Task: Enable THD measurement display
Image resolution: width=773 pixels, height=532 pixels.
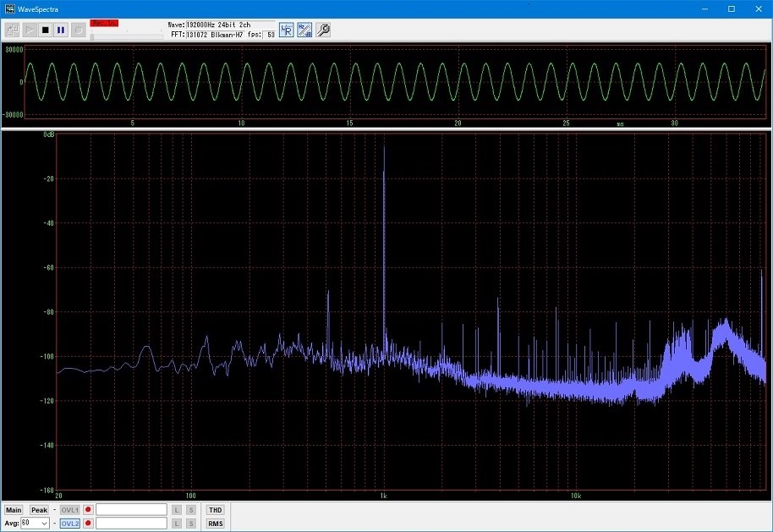Action: pyautogui.click(x=215, y=510)
